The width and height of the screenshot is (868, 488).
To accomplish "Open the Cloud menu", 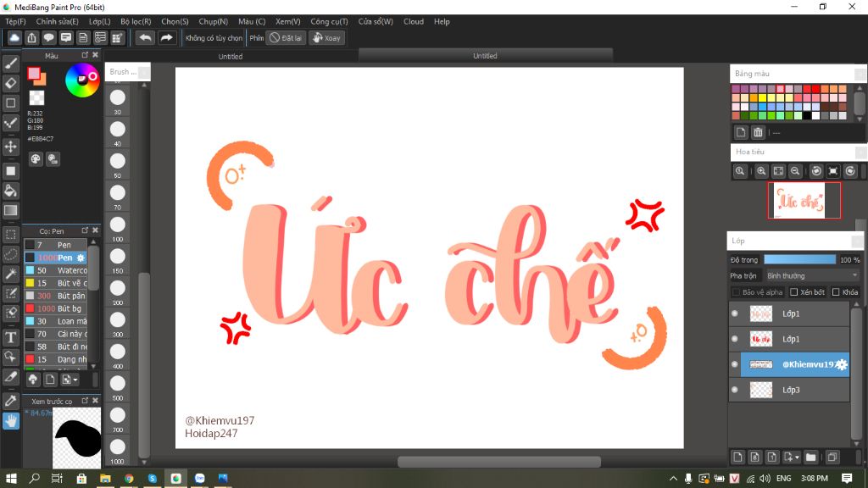I will (x=414, y=21).
